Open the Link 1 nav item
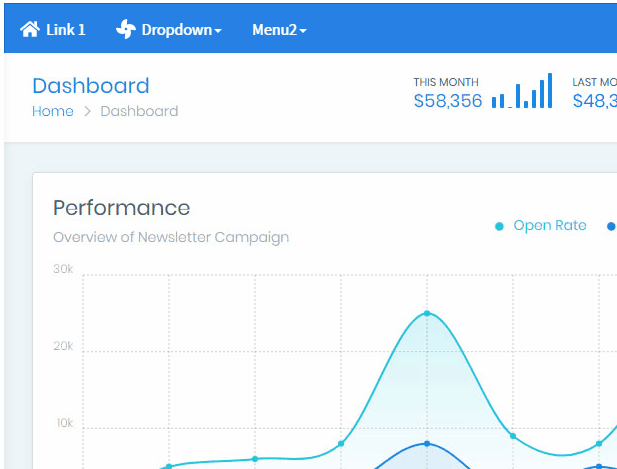The width and height of the screenshot is (617, 469). 53,30
